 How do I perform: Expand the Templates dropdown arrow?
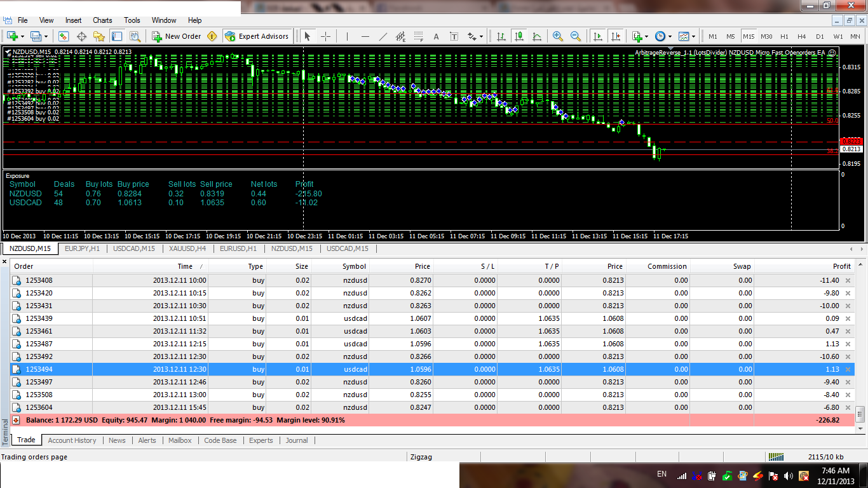tap(693, 36)
